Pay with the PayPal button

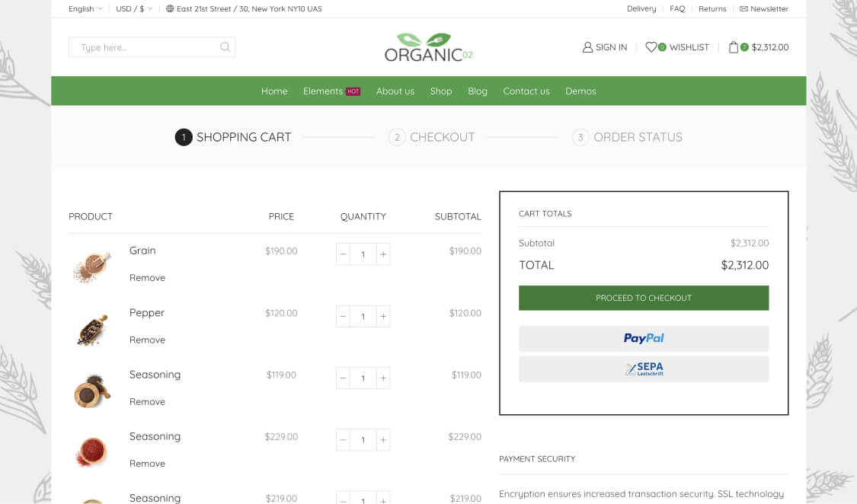click(644, 338)
